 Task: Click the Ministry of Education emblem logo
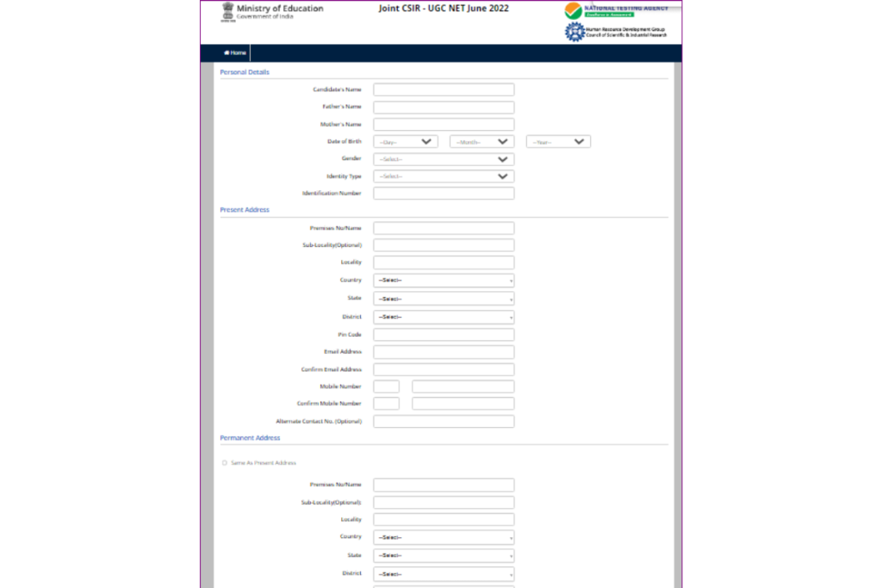pos(227,12)
